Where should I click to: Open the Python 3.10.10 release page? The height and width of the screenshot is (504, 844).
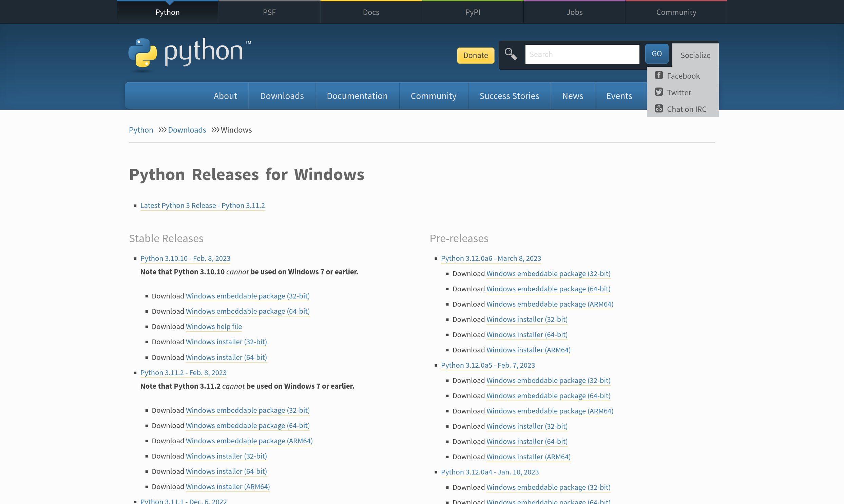(185, 258)
